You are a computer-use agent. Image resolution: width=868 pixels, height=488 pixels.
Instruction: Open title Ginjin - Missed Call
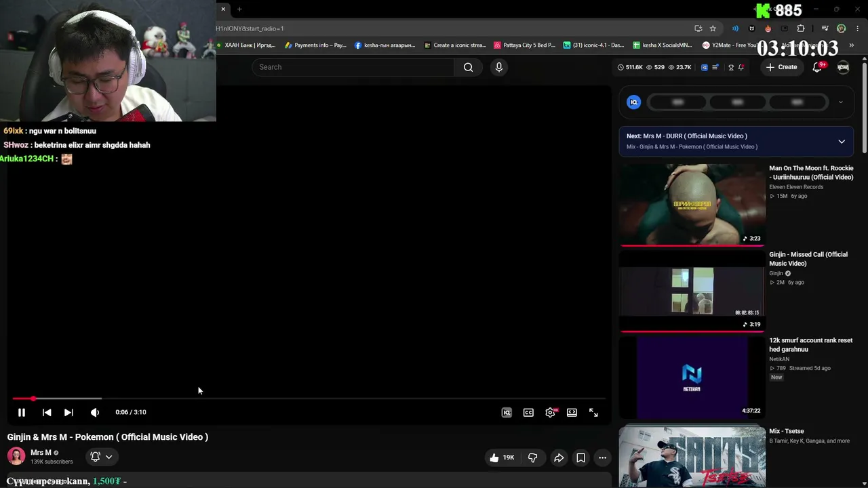pyautogui.click(x=808, y=259)
